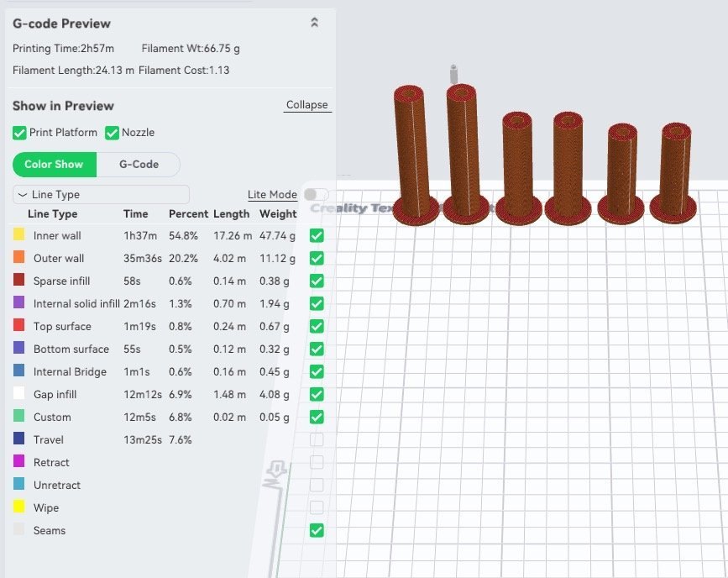This screenshot has width=728, height=578.
Task: Click the Travel dark blue color swatch
Action: click(x=19, y=439)
